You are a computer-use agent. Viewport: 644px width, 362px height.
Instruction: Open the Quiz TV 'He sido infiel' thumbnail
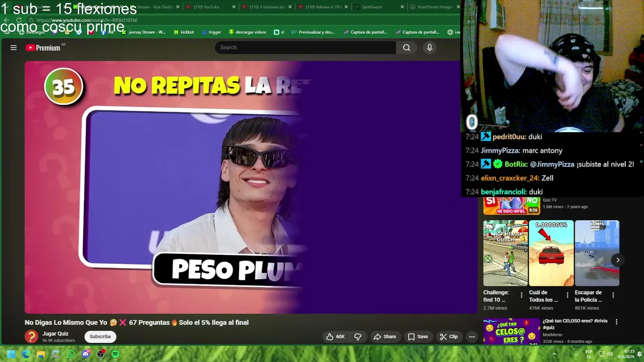pos(512,205)
